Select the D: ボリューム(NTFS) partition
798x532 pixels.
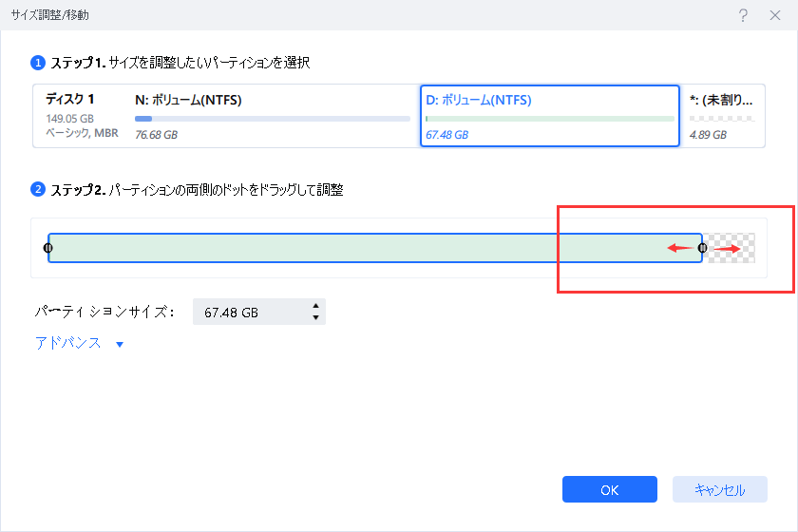pos(549,116)
